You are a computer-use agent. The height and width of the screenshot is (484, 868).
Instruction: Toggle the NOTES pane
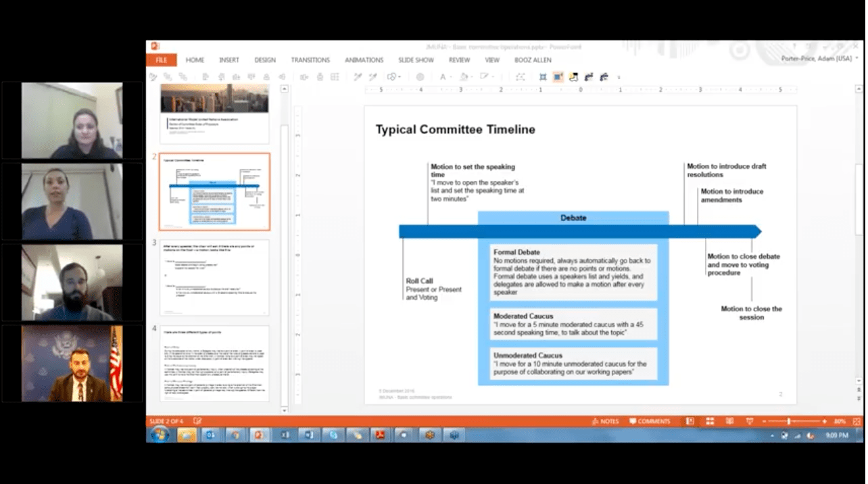click(x=605, y=421)
